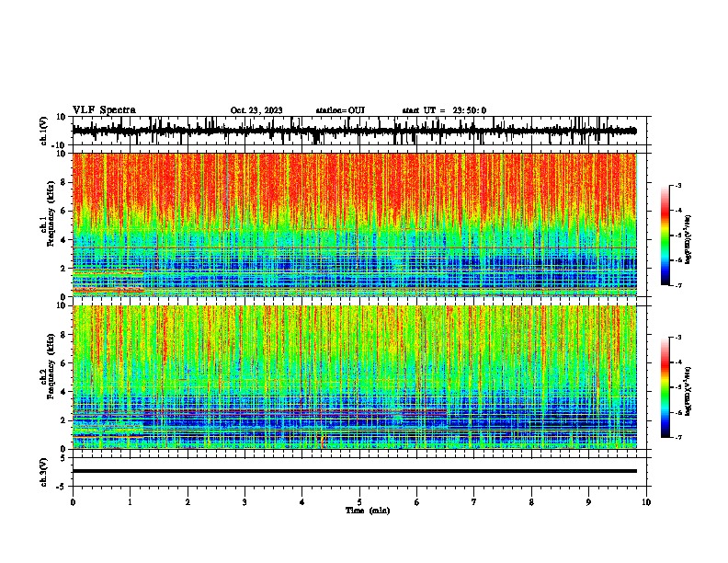Click the ch.1 frequency tick label "8"
728x563 pixels.
(63, 182)
